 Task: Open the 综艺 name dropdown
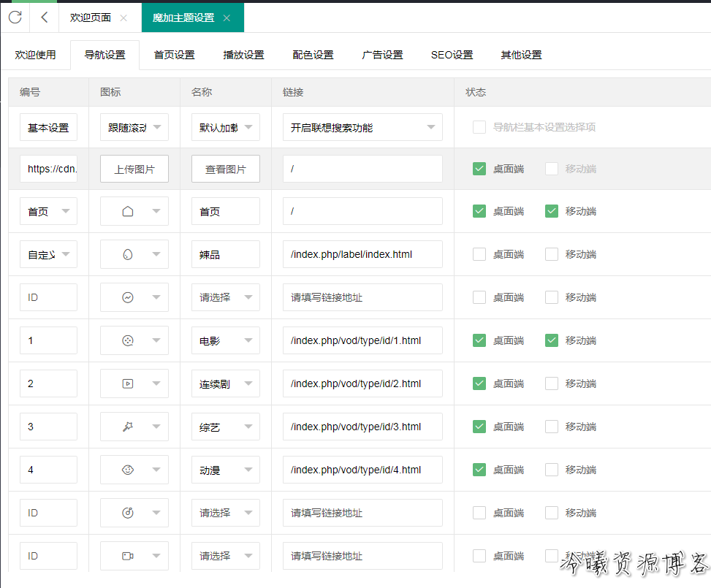225,427
